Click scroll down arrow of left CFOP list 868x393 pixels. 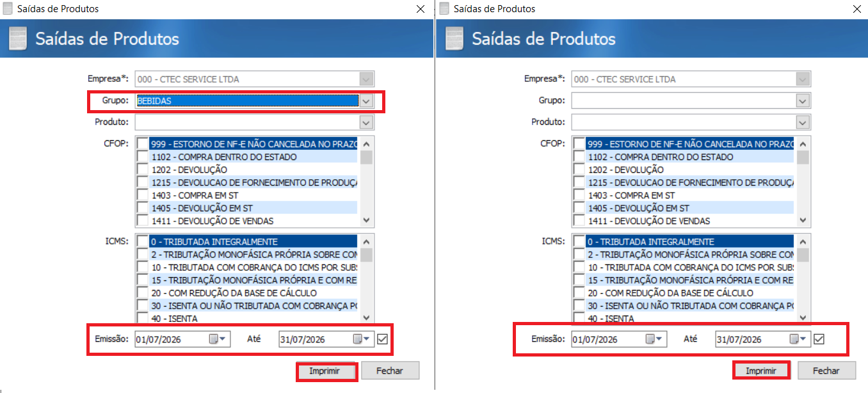(366, 220)
